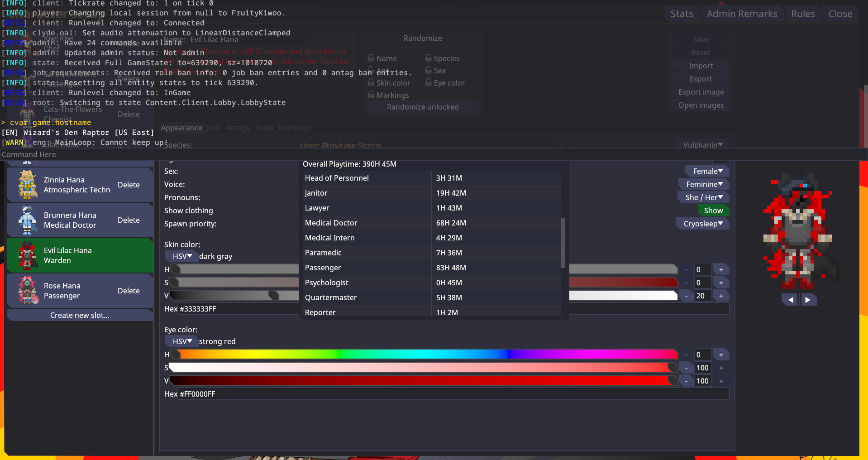Decrease eye color saturation with minus button

pyautogui.click(x=686, y=368)
